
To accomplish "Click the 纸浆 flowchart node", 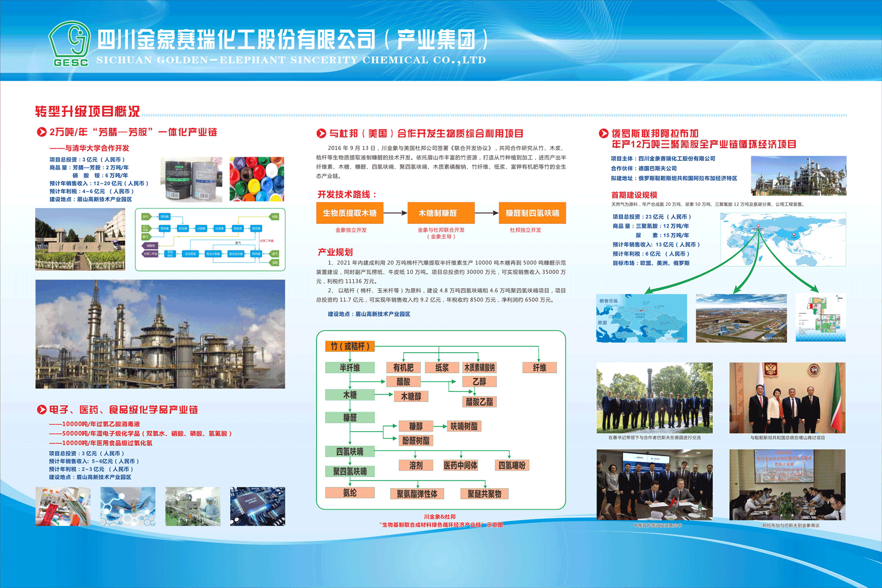I will tap(442, 367).
